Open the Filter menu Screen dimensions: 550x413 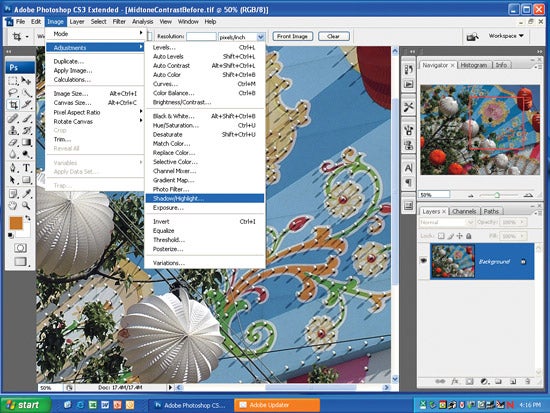click(x=119, y=22)
